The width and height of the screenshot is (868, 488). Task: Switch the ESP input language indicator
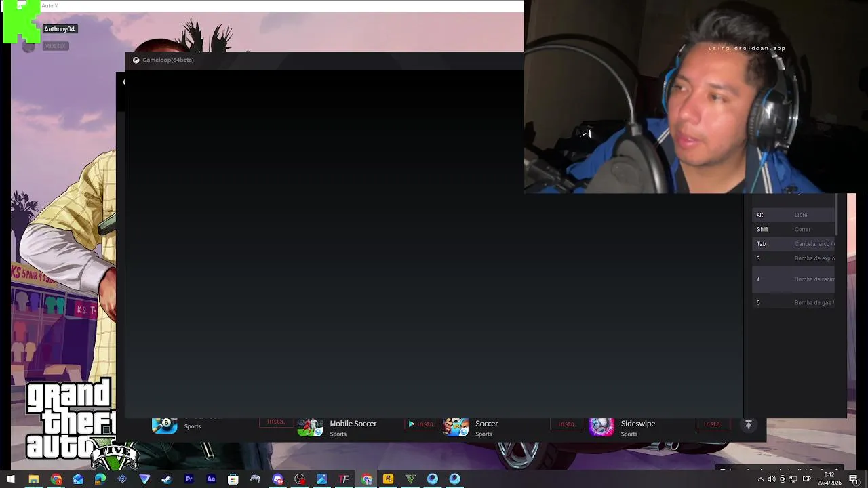pyautogui.click(x=807, y=479)
